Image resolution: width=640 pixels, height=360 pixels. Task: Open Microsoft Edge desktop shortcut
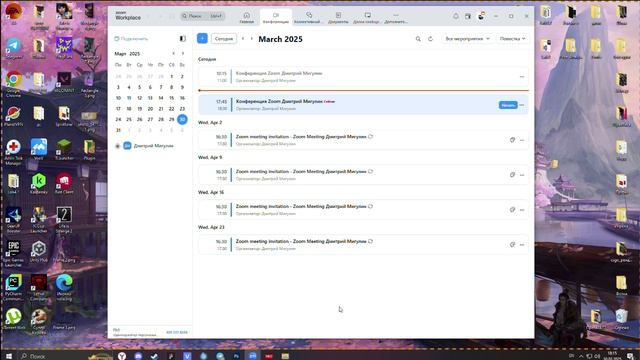(x=64, y=287)
